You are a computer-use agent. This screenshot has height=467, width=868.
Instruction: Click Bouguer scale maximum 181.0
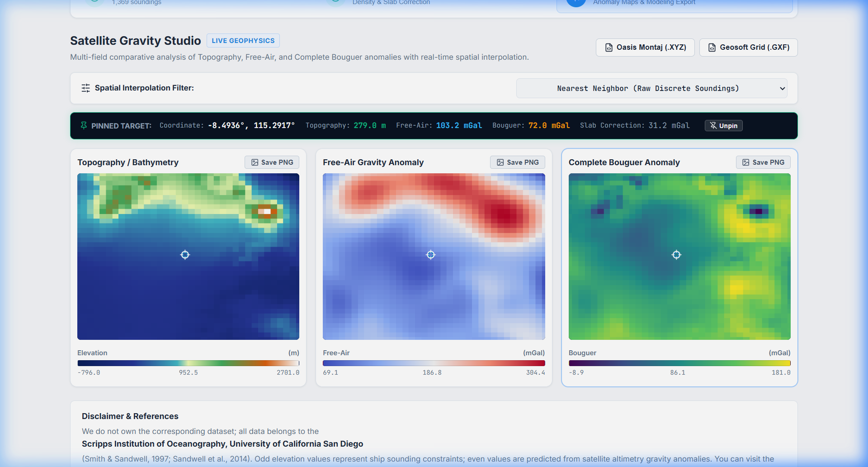click(x=781, y=372)
